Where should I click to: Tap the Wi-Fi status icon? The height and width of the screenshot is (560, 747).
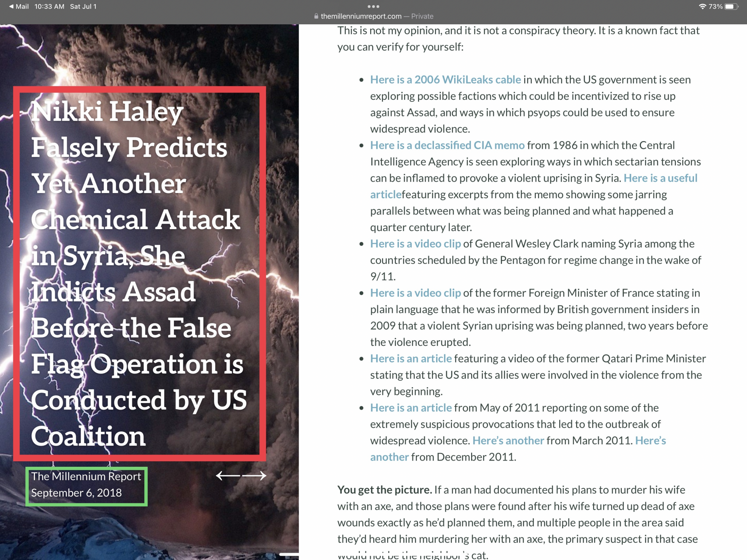702,6
